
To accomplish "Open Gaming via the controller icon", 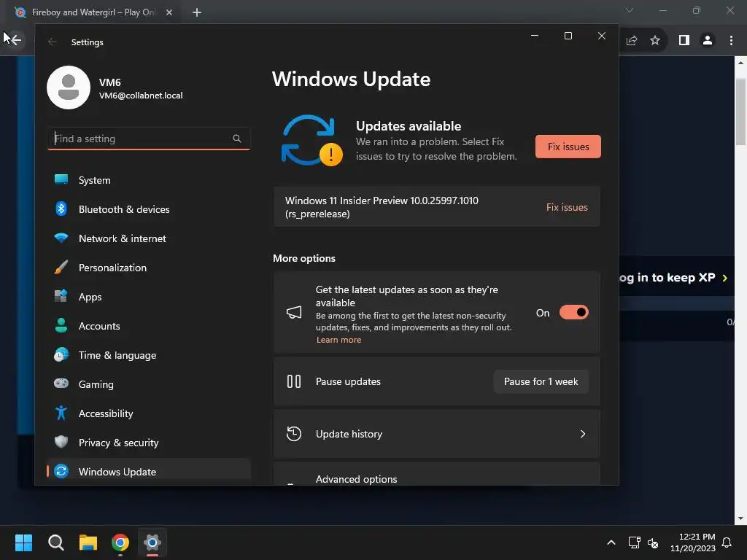I will point(61,384).
